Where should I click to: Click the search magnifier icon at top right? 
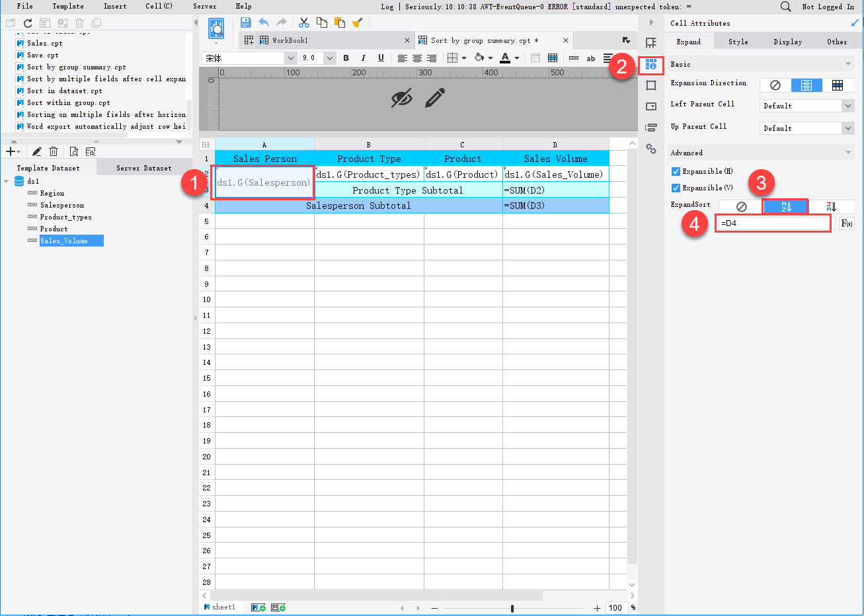[x=785, y=6]
